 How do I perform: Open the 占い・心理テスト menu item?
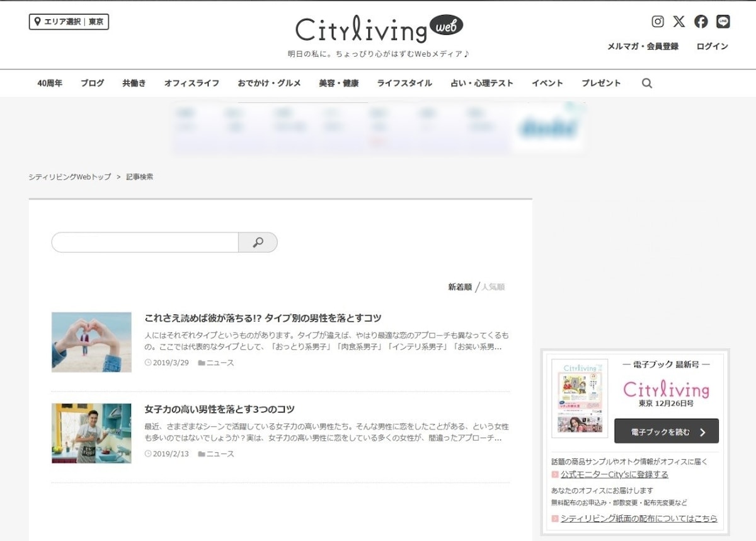point(482,83)
